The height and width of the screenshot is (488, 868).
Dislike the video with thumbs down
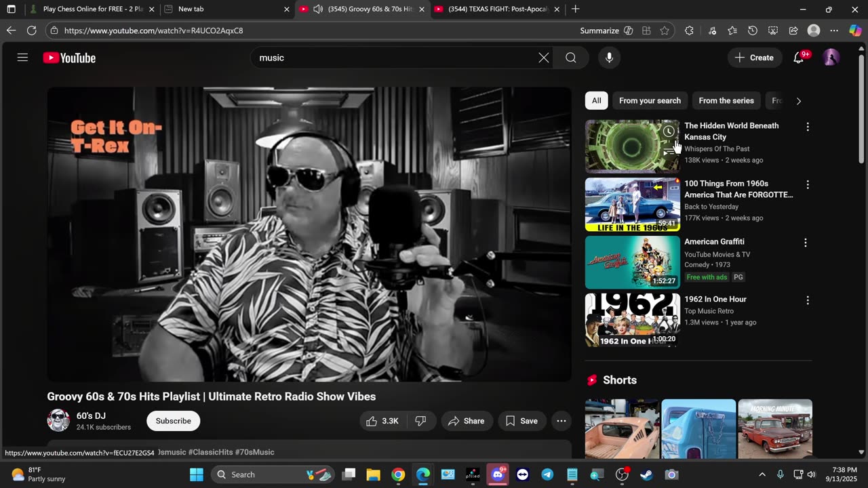(x=420, y=421)
